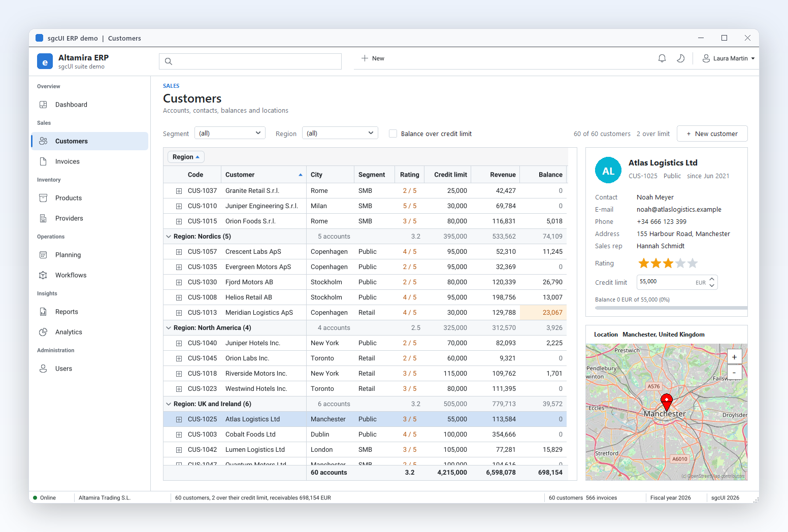The height and width of the screenshot is (532, 788).
Task: Open Laura Martin user menu
Action: (x=729, y=58)
